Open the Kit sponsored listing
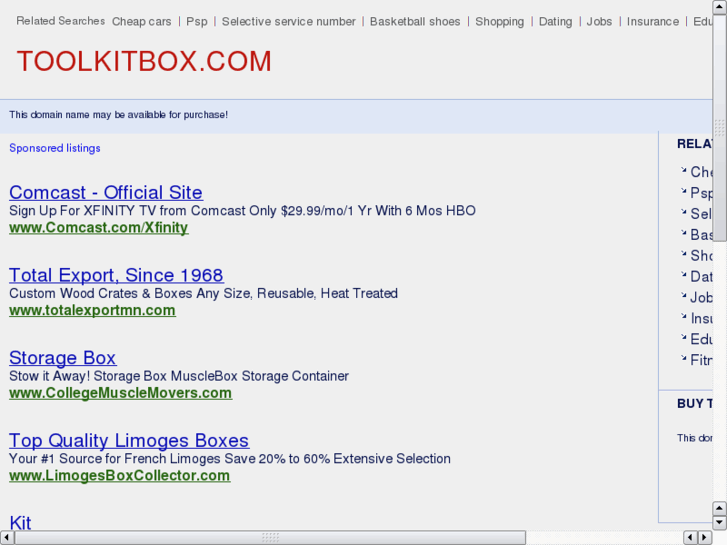The width and height of the screenshot is (727, 545). click(20, 522)
